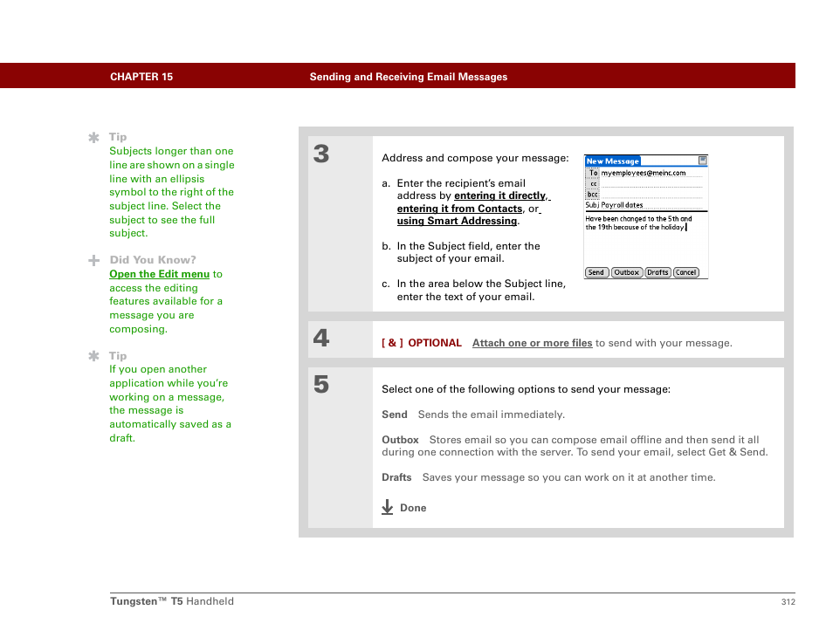Click Cancel button in New Message screenshot

pyautogui.click(x=685, y=272)
